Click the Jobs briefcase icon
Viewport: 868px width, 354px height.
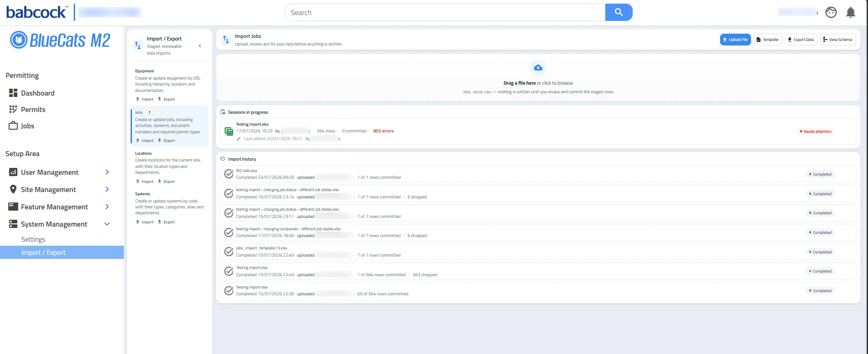[13, 126]
